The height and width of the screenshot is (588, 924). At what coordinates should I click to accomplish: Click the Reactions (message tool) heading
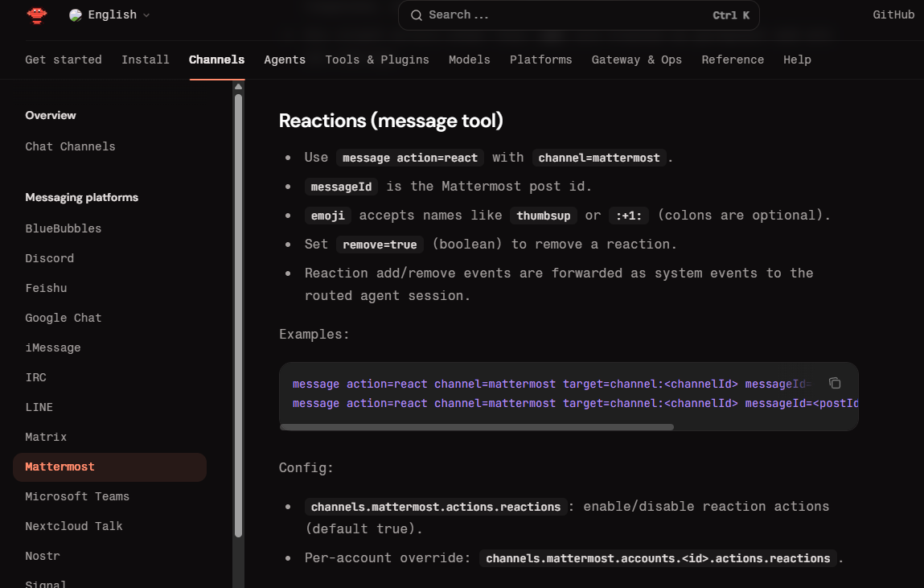[391, 121]
